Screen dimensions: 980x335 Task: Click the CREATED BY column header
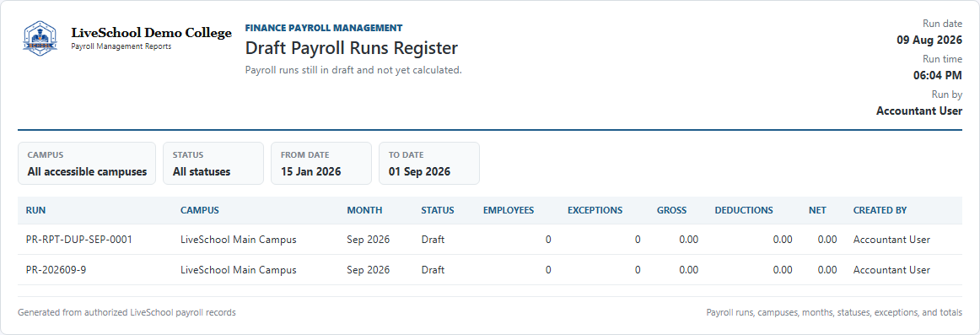(x=880, y=211)
